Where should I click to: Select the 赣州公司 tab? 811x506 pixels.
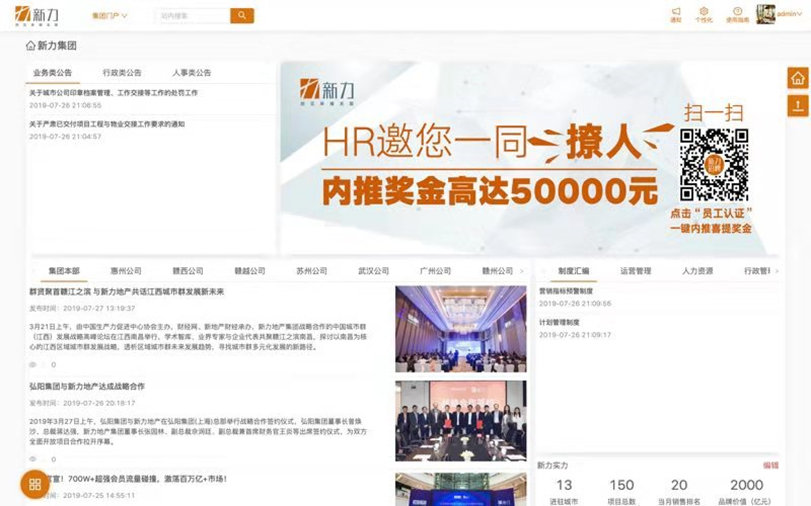tap(498, 271)
